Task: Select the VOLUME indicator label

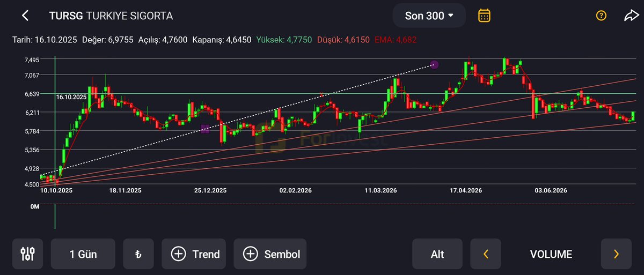Action: (551, 254)
